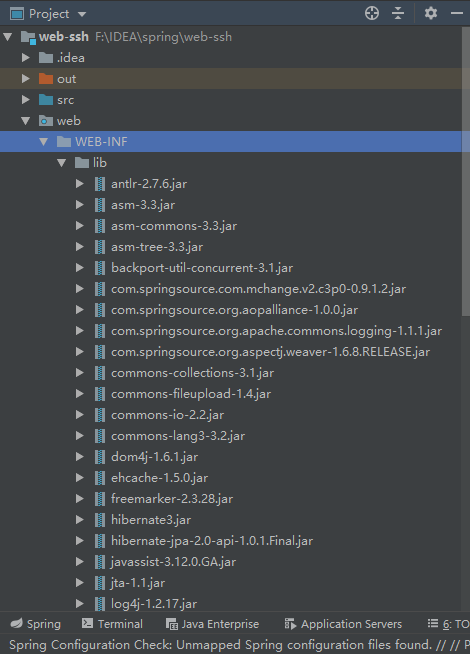Expand the src folder
Viewport: 470px width, 654px height.
click(26, 99)
